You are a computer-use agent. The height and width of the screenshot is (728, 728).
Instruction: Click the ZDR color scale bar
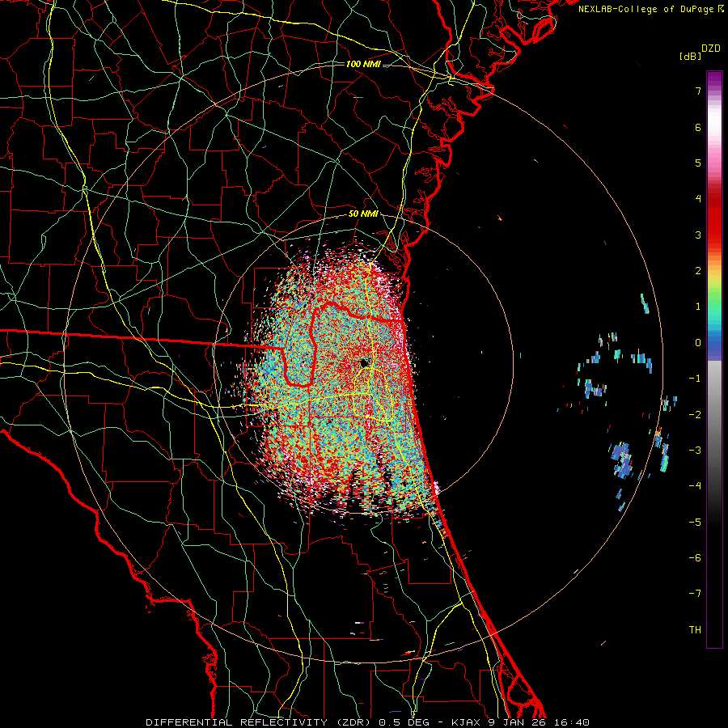pyautogui.click(x=714, y=359)
